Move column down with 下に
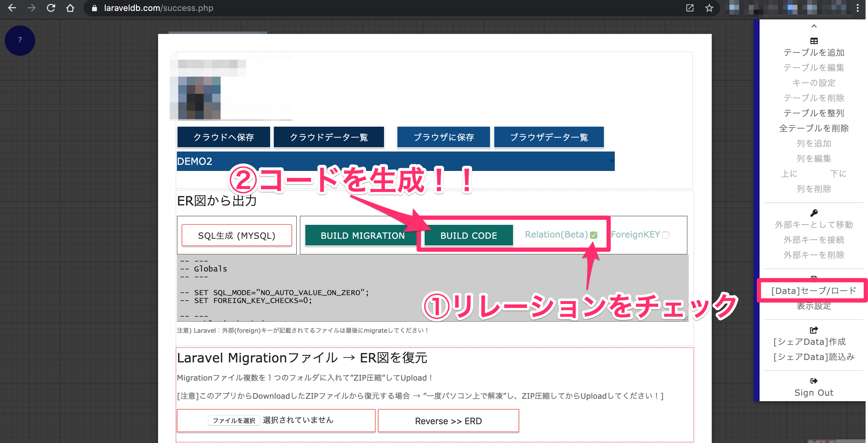Screen dimensions: 868x443 point(838,174)
